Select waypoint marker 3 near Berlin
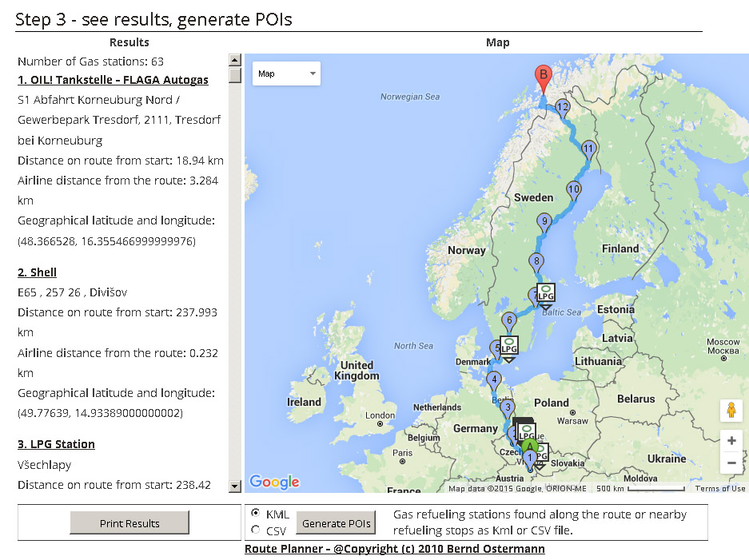 click(x=508, y=410)
